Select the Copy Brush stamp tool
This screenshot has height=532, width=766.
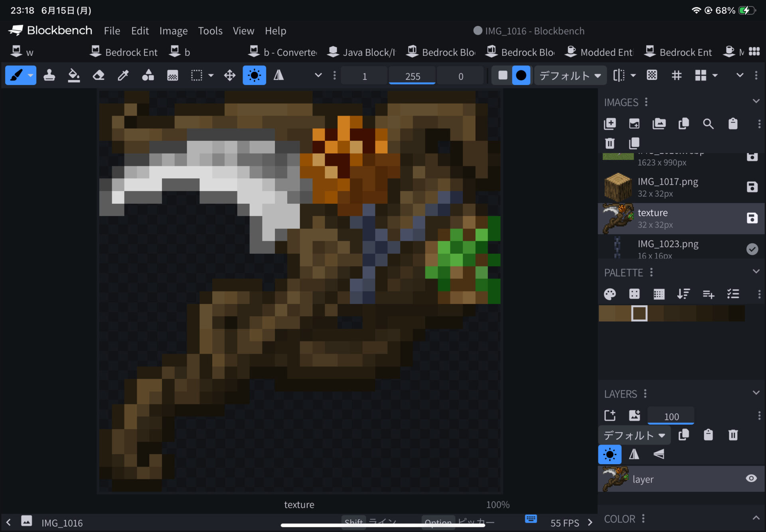[49, 75]
